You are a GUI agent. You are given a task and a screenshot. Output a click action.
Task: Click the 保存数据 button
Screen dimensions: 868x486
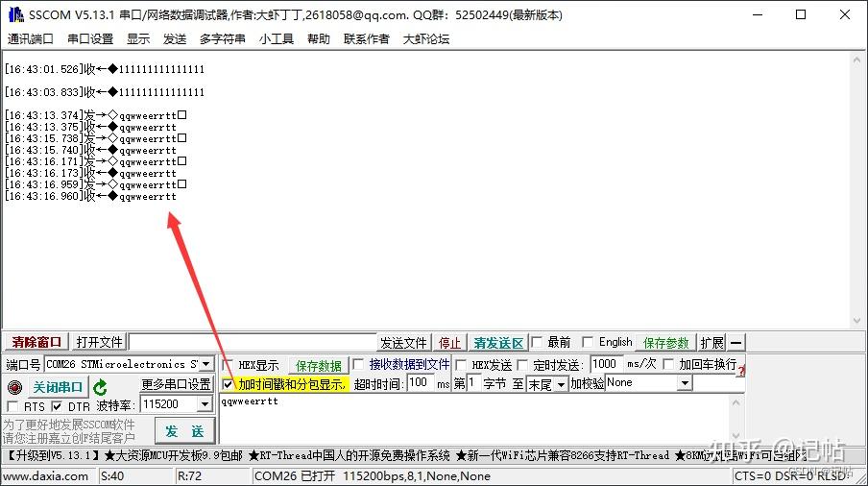(319, 365)
